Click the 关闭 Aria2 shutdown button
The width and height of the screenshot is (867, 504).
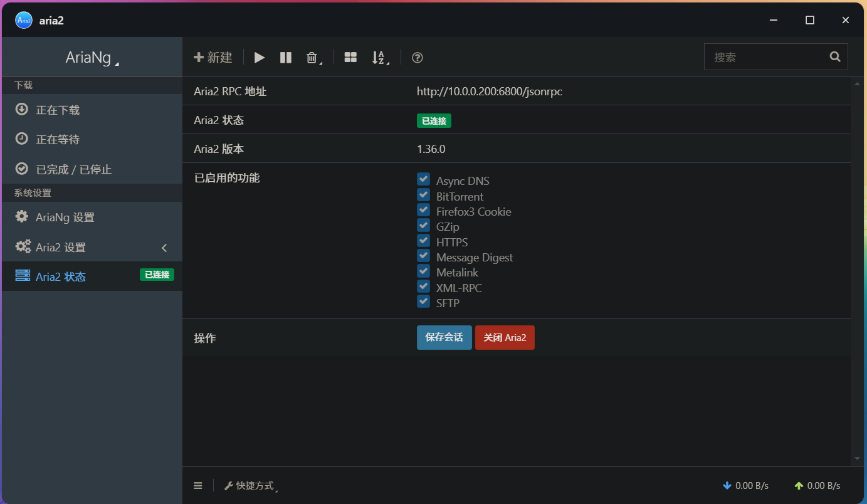coord(505,337)
